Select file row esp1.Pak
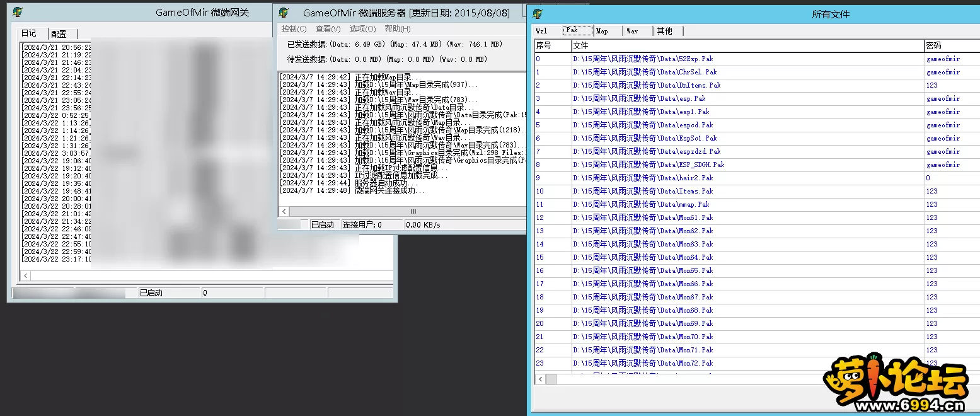980x416 pixels. click(756, 112)
